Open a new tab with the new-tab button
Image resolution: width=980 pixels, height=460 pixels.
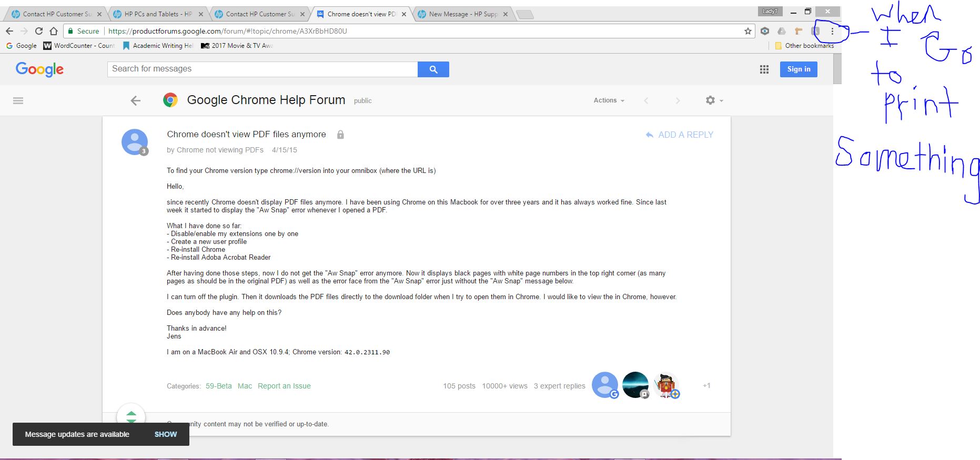click(x=525, y=14)
